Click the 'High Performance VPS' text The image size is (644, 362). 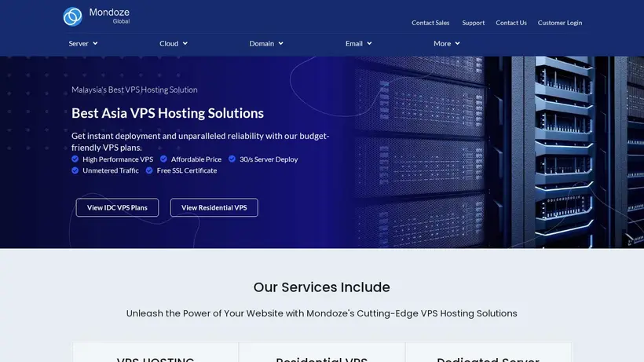pos(118,159)
